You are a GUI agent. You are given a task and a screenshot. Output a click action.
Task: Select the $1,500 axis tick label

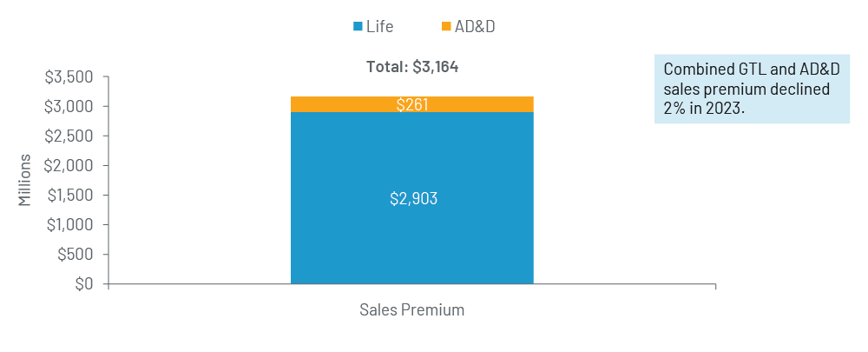[69, 196]
